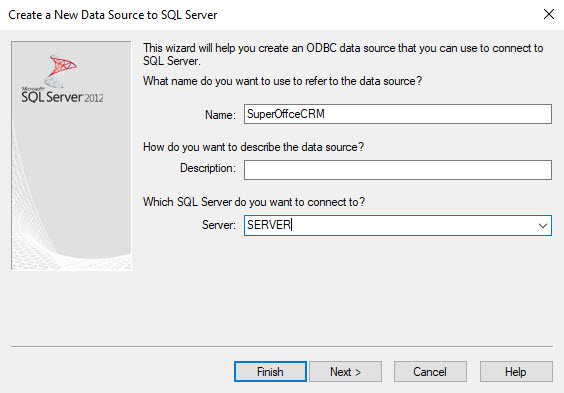This screenshot has height=393, width=564.
Task: Click the "What name do you want" question
Action: coord(282,81)
